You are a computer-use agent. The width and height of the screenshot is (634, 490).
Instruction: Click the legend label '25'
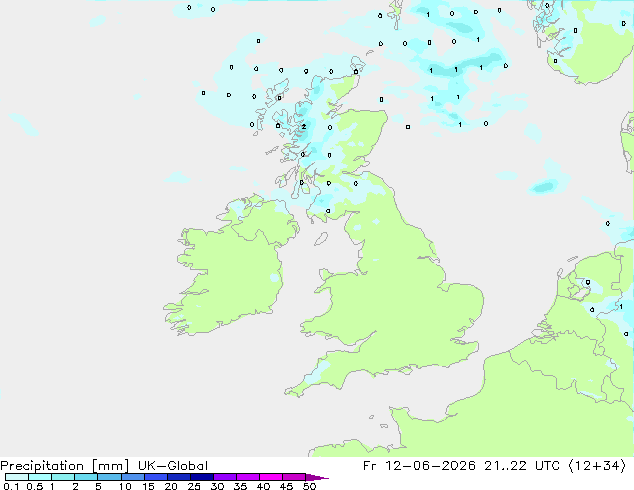point(194,486)
